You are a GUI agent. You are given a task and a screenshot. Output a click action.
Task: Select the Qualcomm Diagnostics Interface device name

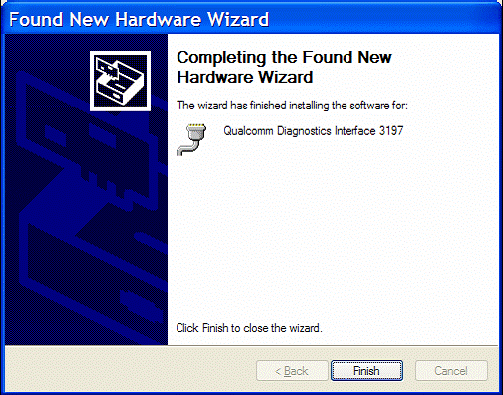tap(313, 131)
